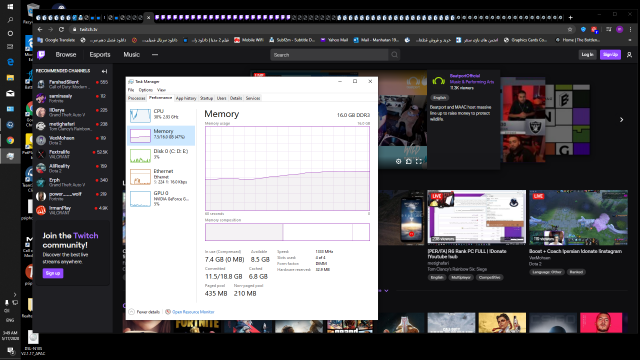The width and height of the screenshot is (640, 360).
Task: Toggle theatre mode on featured player
Action: click(x=409, y=162)
